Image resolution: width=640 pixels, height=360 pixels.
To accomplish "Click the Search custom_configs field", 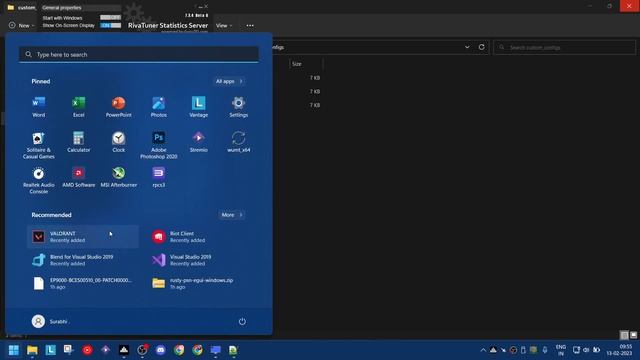I will click(564, 47).
